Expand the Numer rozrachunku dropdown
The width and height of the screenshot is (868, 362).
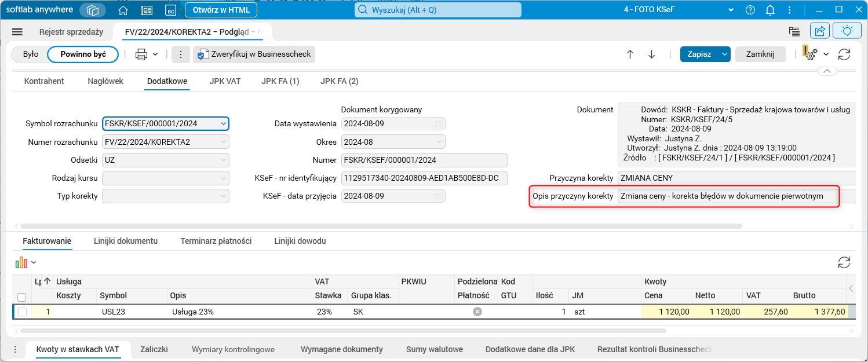click(223, 142)
